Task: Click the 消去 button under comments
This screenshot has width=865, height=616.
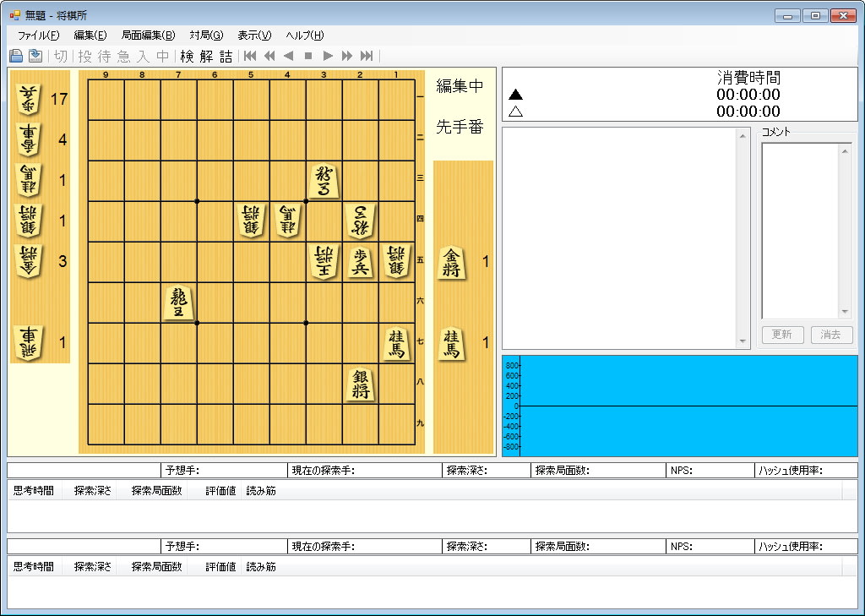Action: (x=831, y=335)
